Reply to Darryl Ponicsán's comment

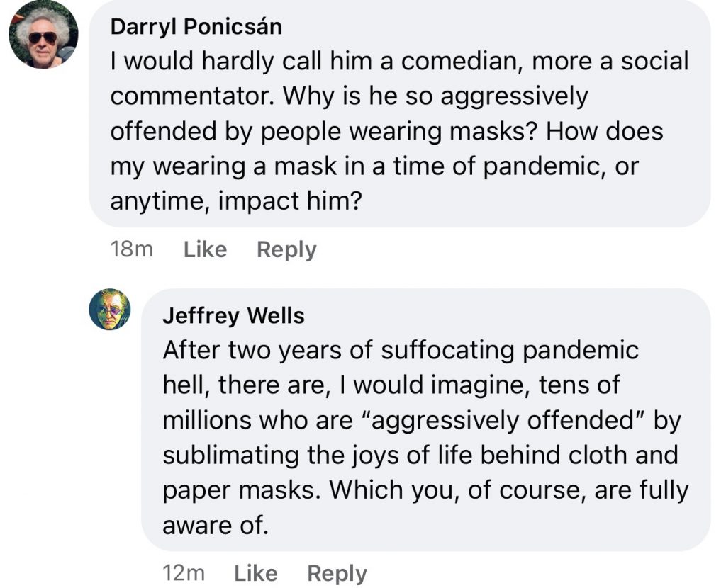pyautogui.click(x=286, y=249)
